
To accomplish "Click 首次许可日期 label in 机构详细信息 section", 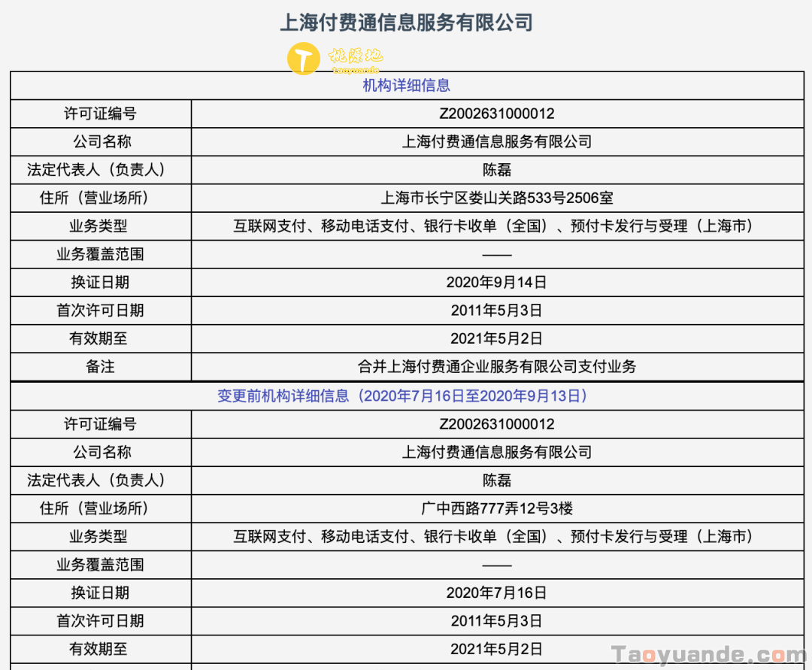I will pyautogui.click(x=101, y=311).
